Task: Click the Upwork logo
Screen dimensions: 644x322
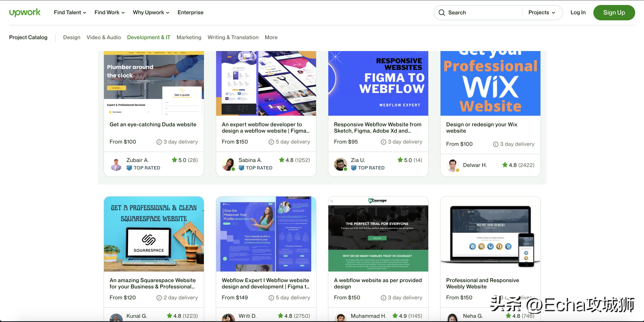Action: 25,12
